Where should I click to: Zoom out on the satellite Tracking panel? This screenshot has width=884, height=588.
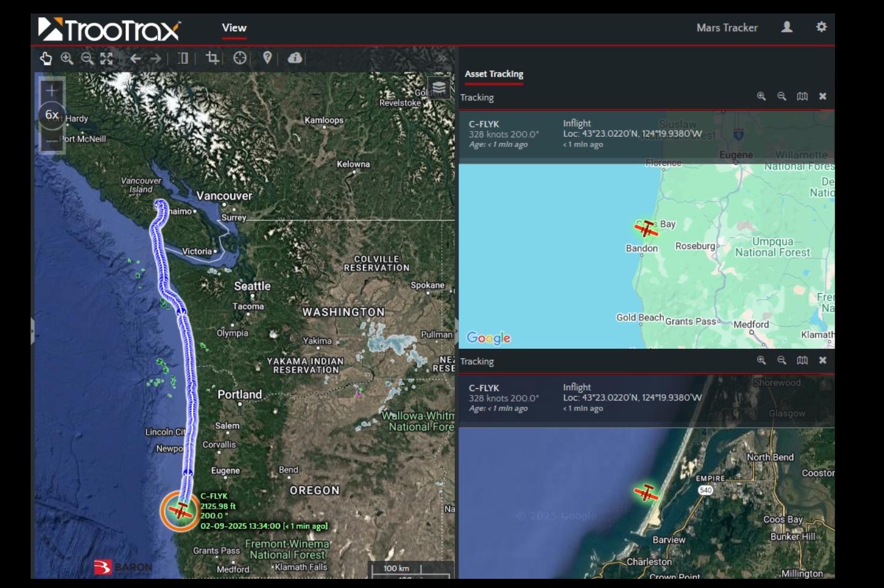(x=782, y=361)
